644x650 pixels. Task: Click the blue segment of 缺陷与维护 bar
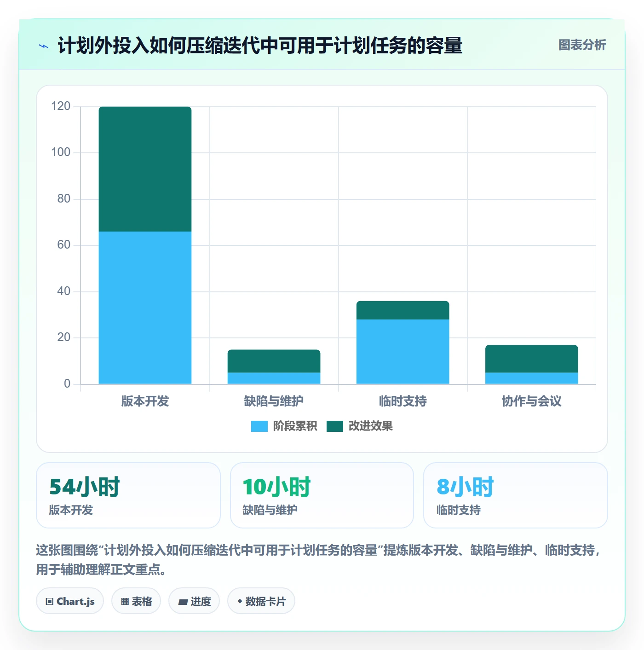click(274, 378)
